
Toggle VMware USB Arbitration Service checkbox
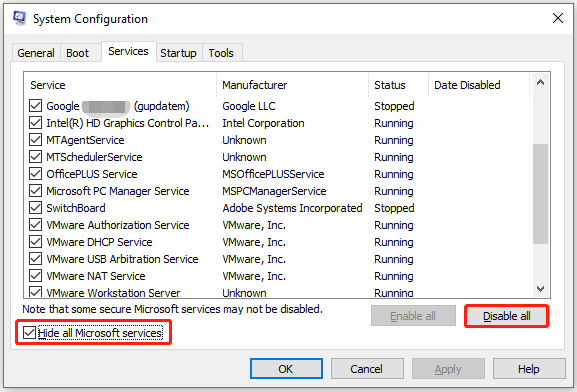click(35, 259)
